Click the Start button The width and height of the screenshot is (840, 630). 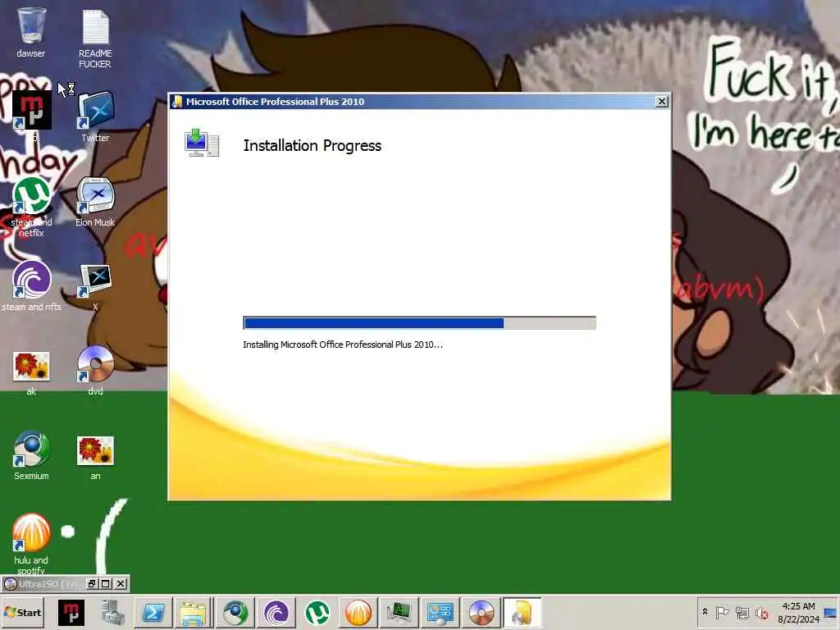[x=23, y=612]
